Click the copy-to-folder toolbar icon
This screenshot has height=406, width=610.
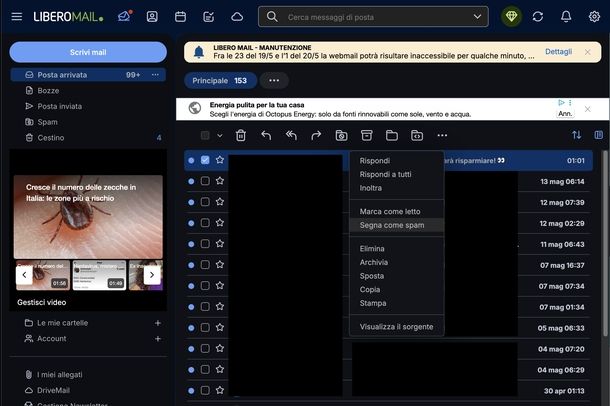[x=417, y=135]
